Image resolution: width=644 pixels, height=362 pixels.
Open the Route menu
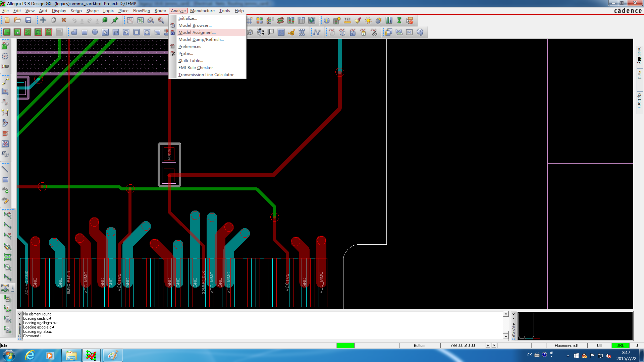(x=160, y=11)
